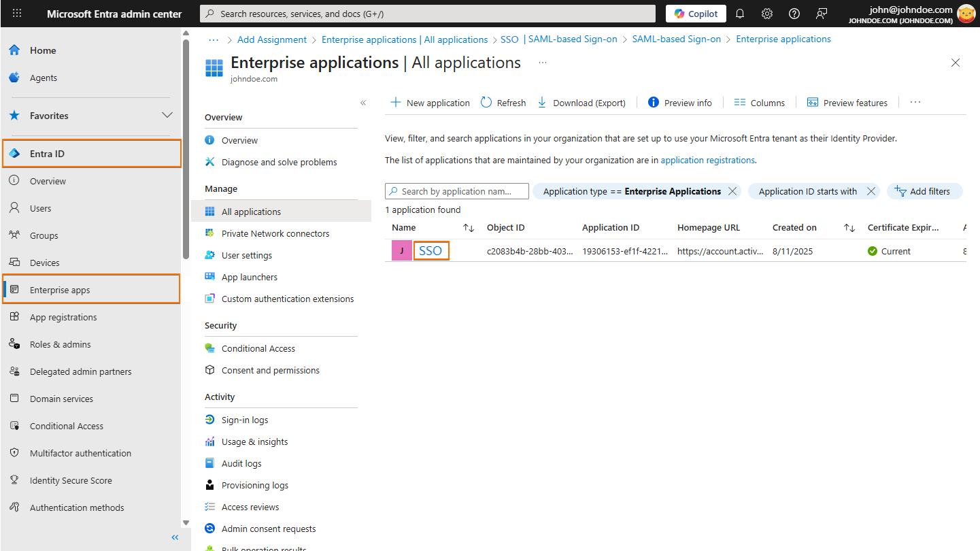Viewport: 980px width, 551px height.
Task: Open the help question mark icon
Action: pyautogui.click(x=794, y=14)
